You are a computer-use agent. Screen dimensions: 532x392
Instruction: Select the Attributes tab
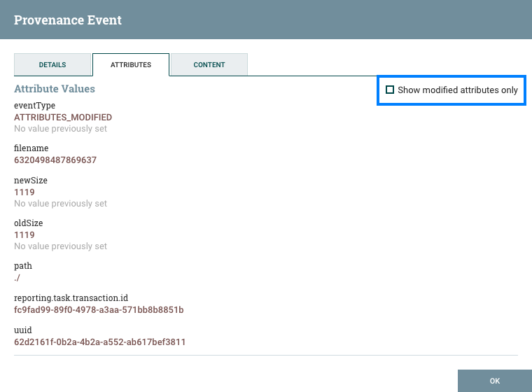point(131,64)
